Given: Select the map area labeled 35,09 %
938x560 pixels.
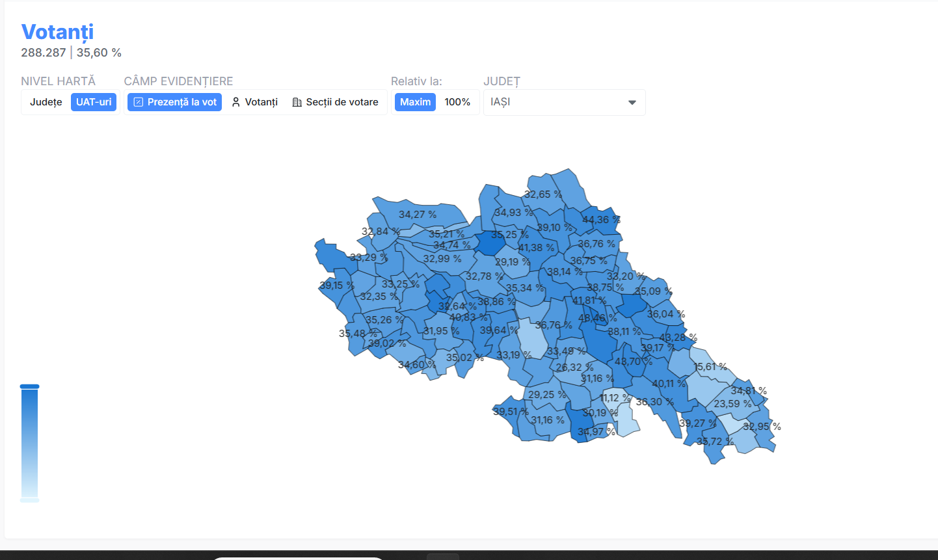Looking at the screenshot, I should pos(654,291).
